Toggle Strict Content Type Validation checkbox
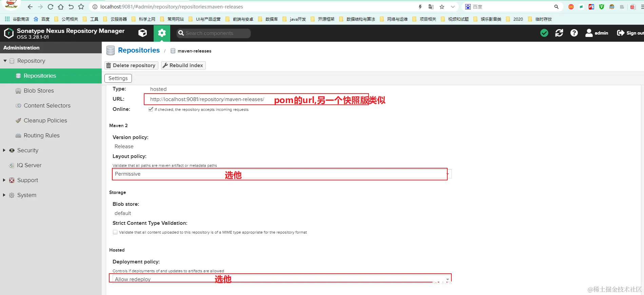The height and width of the screenshot is (295, 644). click(115, 232)
